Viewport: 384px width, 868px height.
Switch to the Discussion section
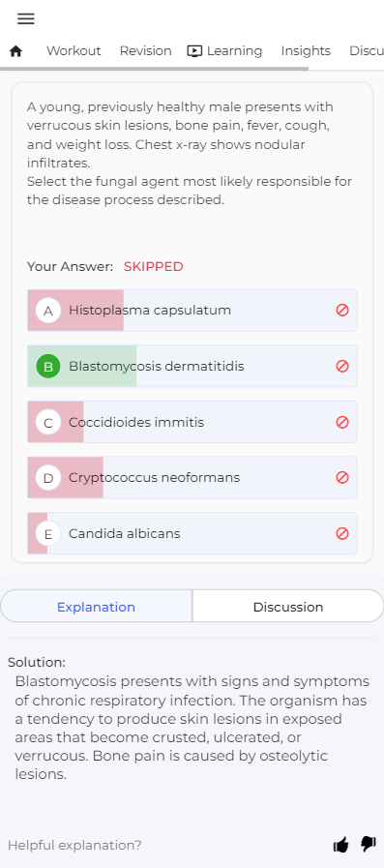[287, 607]
